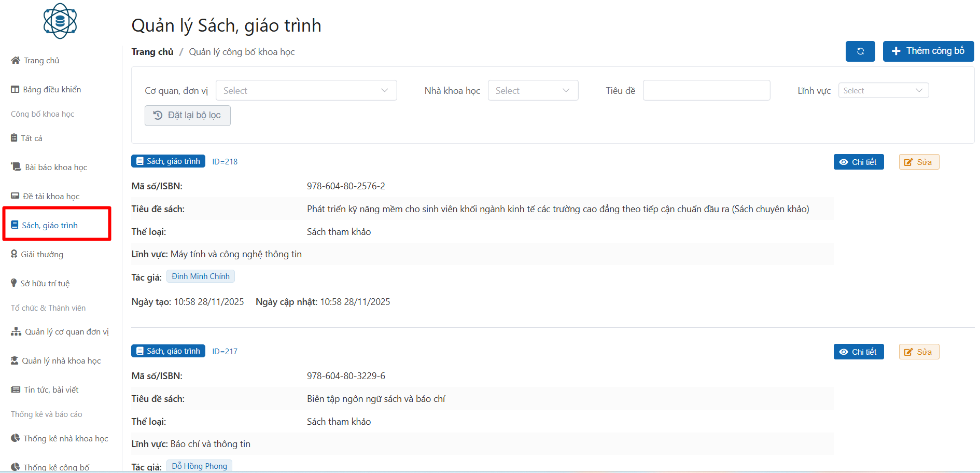Click the Tiêu đề text field
Viewport: 980px width, 473px height.
coord(706,91)
